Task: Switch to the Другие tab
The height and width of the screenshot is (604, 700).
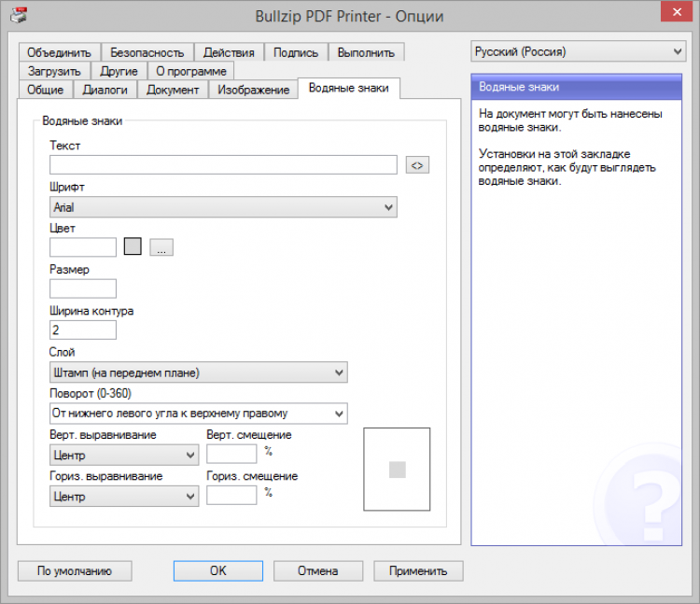Action: [119, 71]
